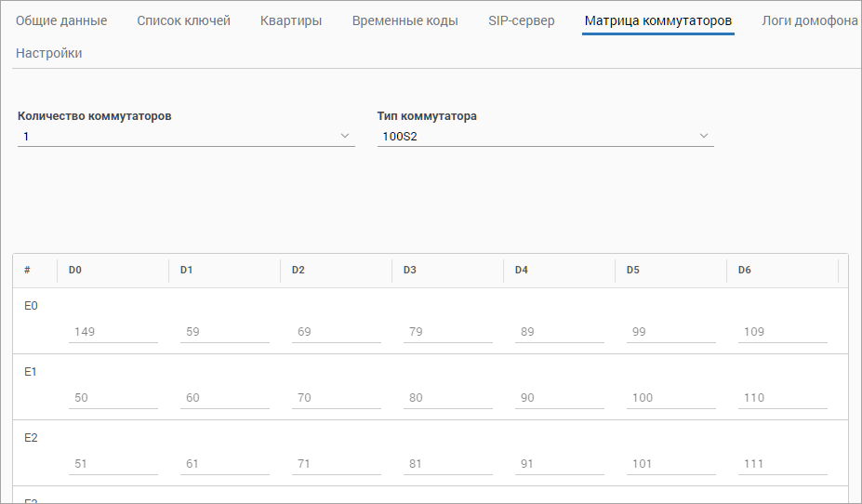The width and height of the screenshot is (862, 504).
Task: Expand the Количество коммутаторов dropdown
Action: [x=185, y=137]
